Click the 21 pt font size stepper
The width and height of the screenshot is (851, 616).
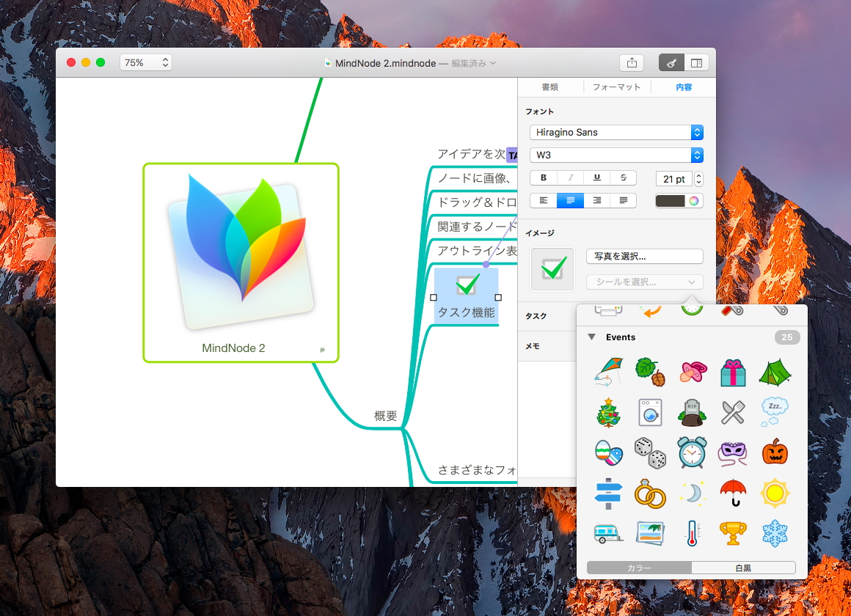[698, 178]
